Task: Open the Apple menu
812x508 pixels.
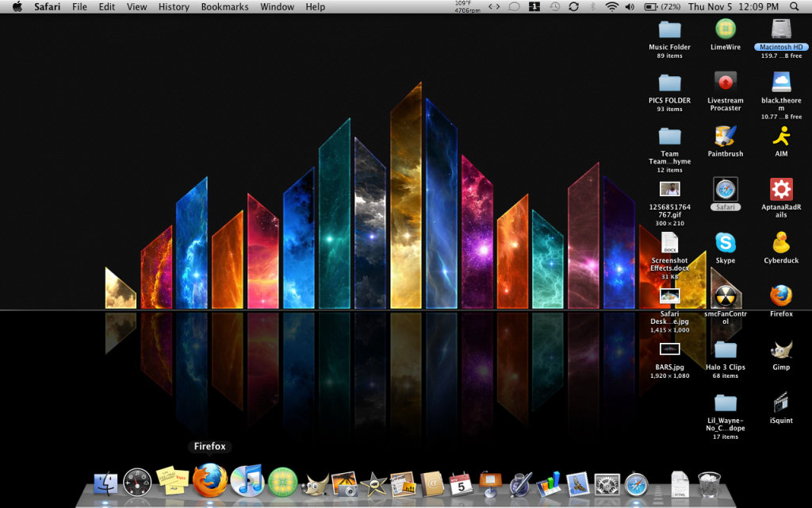Action: click(x=17, y=6)
